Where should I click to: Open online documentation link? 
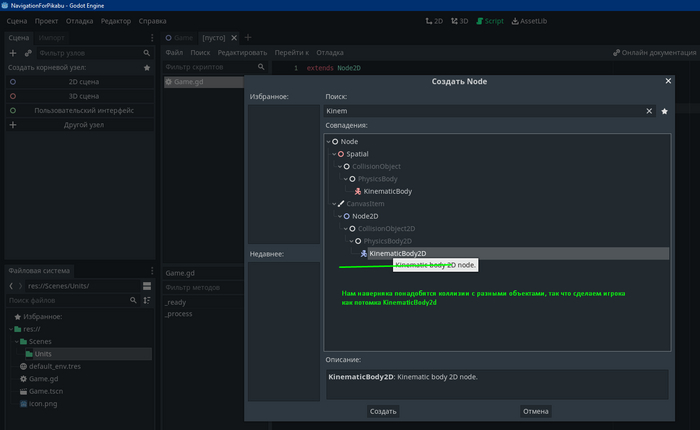click(x=652, y=52)
